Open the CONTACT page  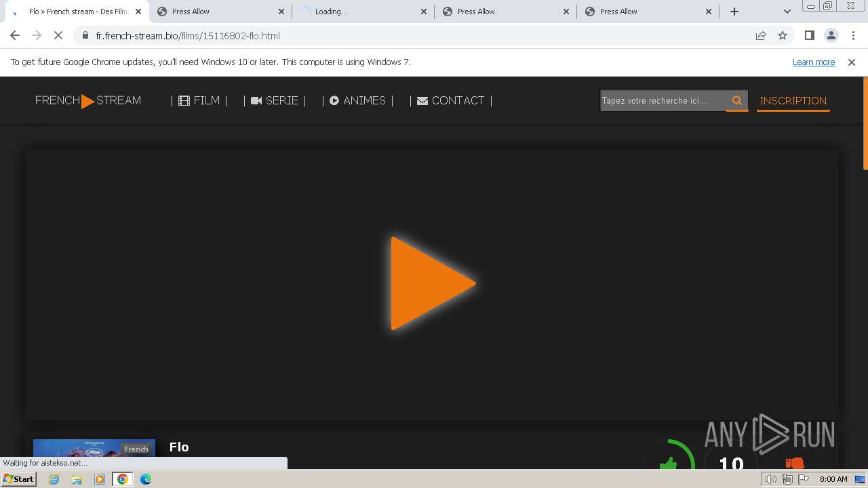coord(451,100)
